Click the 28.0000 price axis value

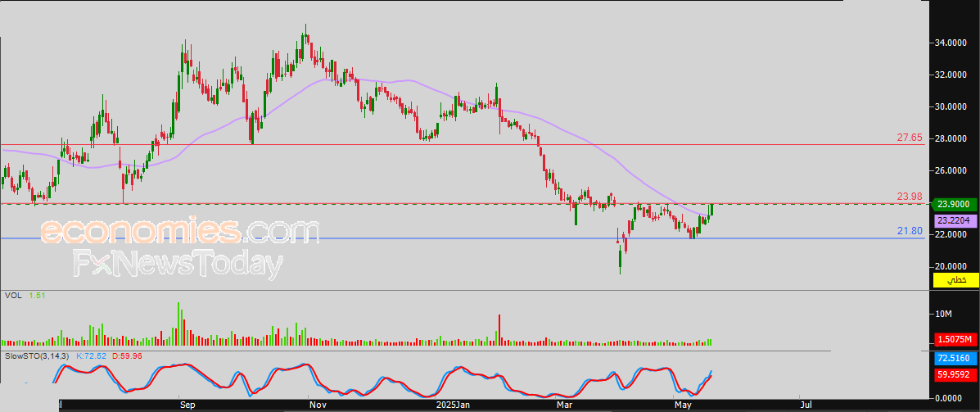(950, 138)
